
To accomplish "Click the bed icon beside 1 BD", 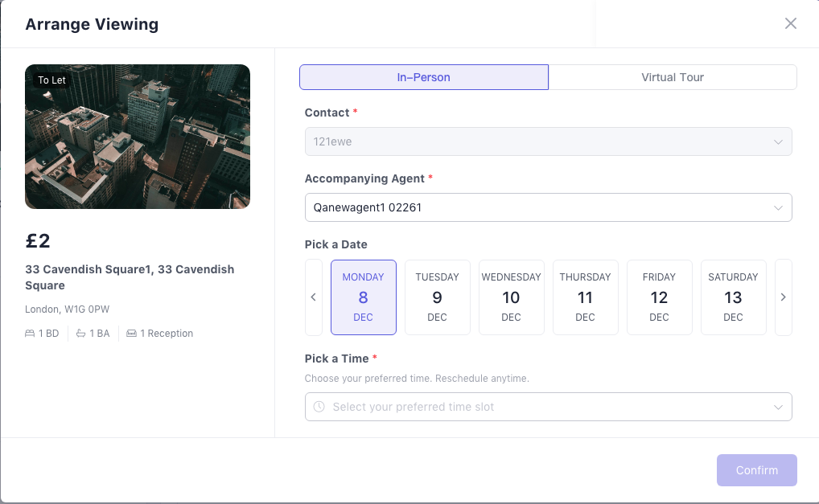I will [31, 334].
